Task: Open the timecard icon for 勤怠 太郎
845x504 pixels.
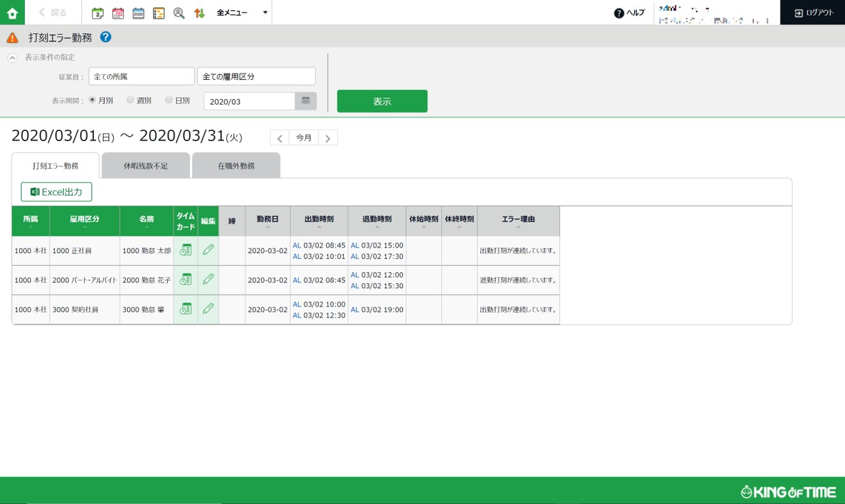Action: click(185, 250)
